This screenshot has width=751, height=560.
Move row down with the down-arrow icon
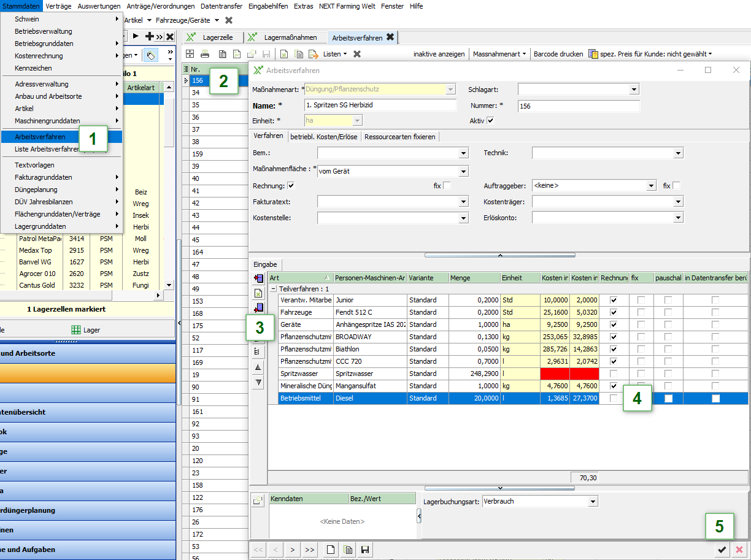tap(258, 382)
